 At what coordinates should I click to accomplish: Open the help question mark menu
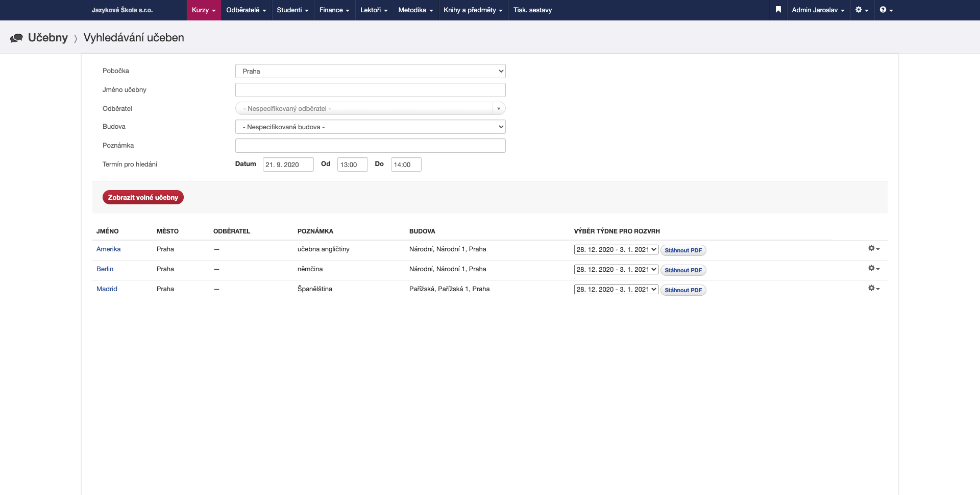click(x=886, y=10)
